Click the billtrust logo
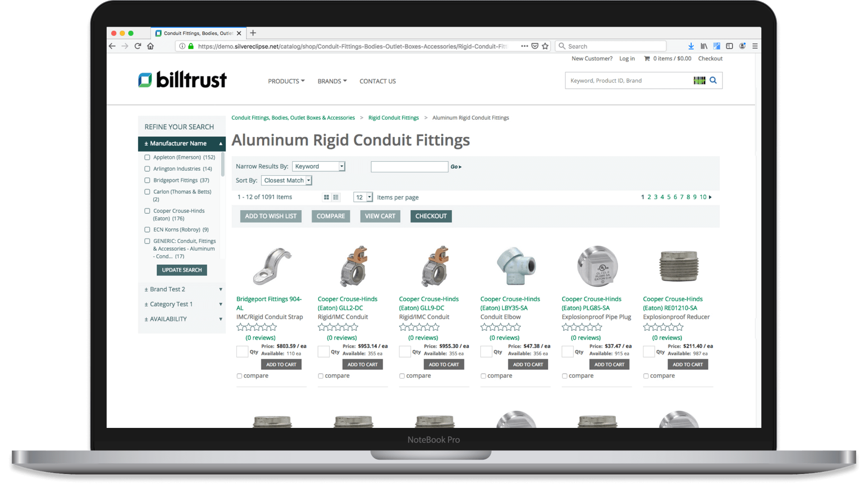 coord(182,80)
